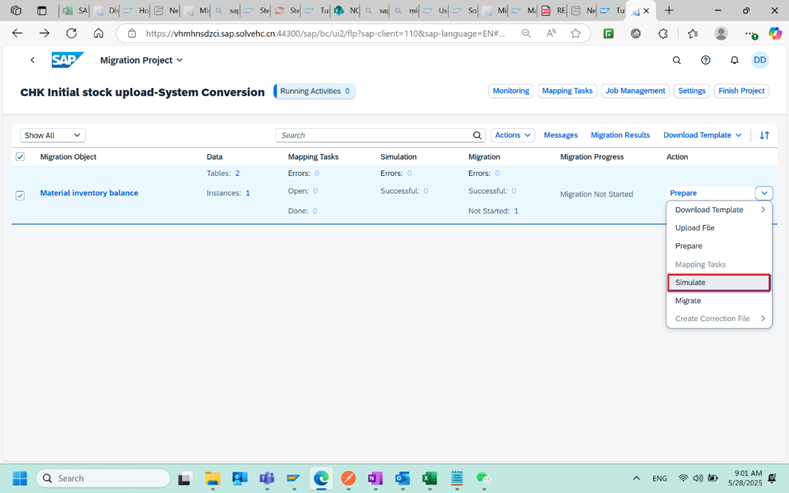The height and width of the screenshot is (493, 789).
Task: Click the Tables count 2 link
Action: (238, 173)
